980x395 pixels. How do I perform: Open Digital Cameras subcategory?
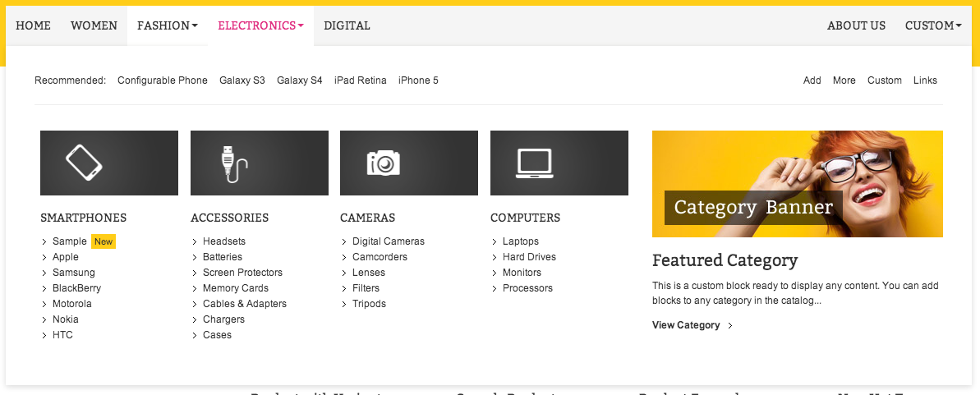pos(388,241)
